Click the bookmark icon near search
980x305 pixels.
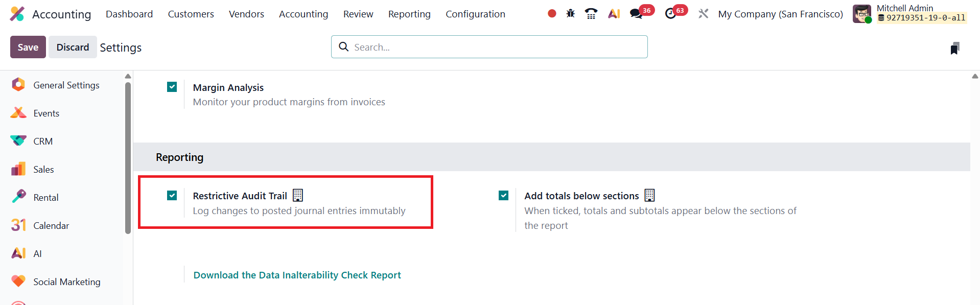click(954, 48)
